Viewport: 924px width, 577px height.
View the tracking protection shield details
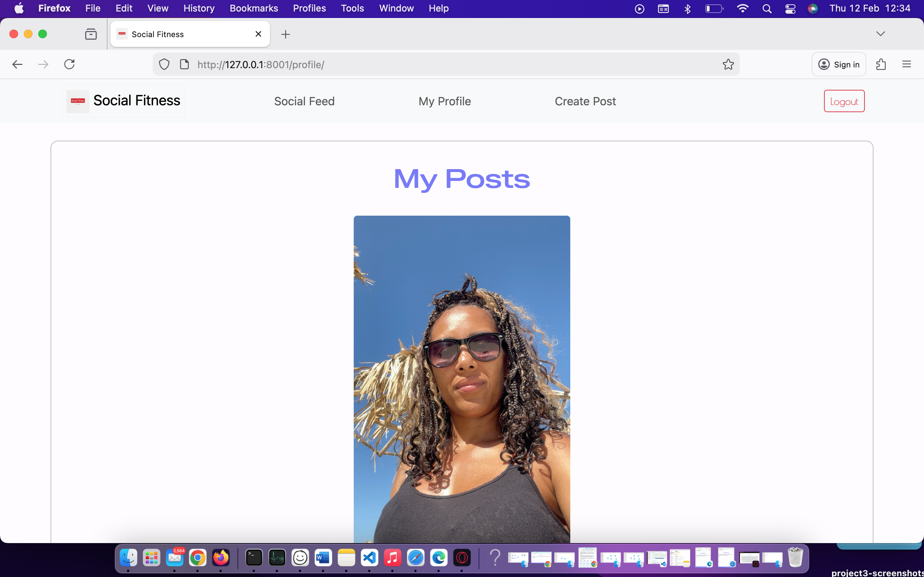164,64
